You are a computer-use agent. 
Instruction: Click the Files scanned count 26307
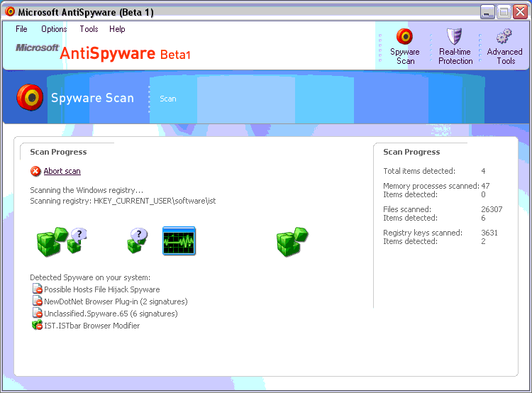click(492, 209)
